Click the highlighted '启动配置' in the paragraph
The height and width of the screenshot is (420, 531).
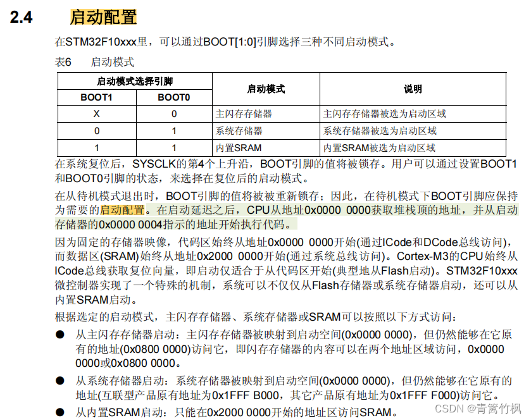click(123, 210)
